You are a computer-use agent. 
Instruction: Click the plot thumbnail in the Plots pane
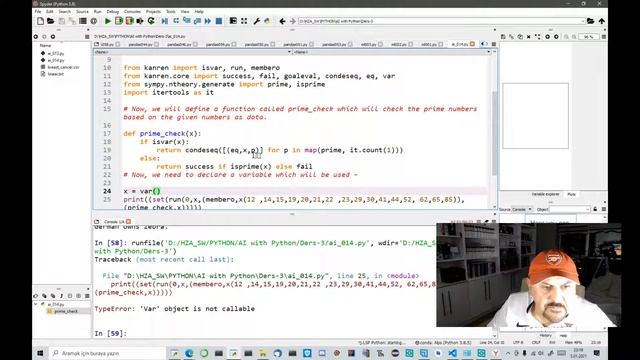(x=535, y=116)
